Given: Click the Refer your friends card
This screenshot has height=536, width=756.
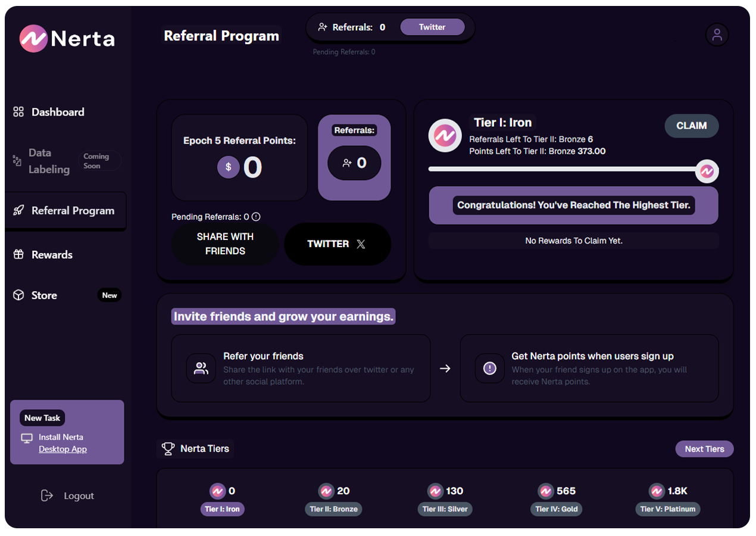Looking at the screenshot, I should click(301, 369).
